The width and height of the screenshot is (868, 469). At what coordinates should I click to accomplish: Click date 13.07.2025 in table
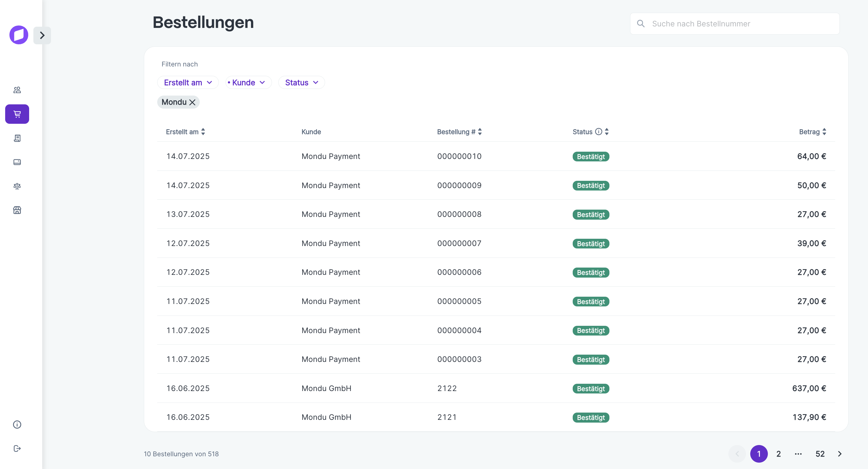[188, 214]
